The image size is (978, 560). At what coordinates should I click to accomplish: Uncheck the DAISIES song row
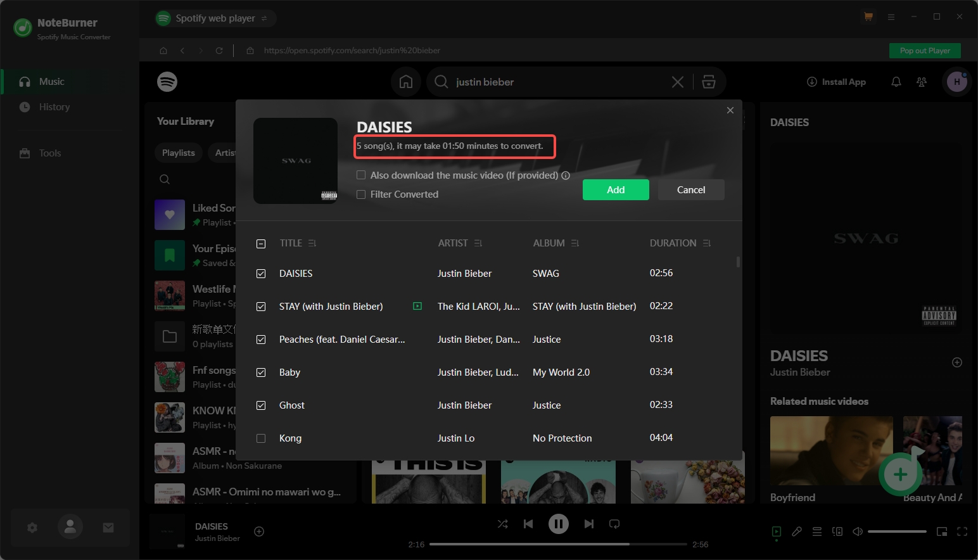click(261, 274)
